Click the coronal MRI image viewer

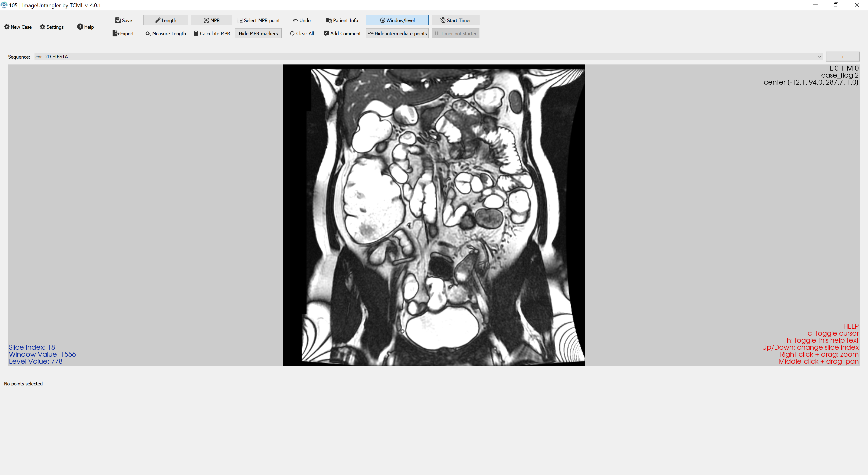coord(434,215)
